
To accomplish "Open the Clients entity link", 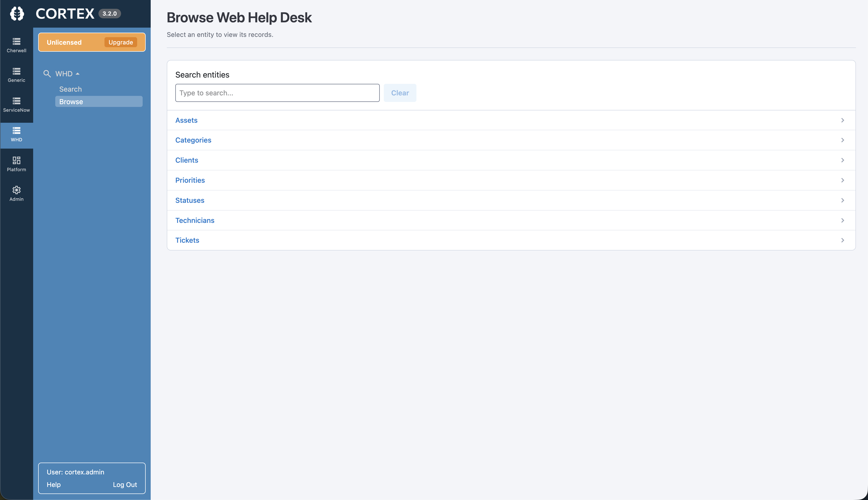I will (187, 160).
